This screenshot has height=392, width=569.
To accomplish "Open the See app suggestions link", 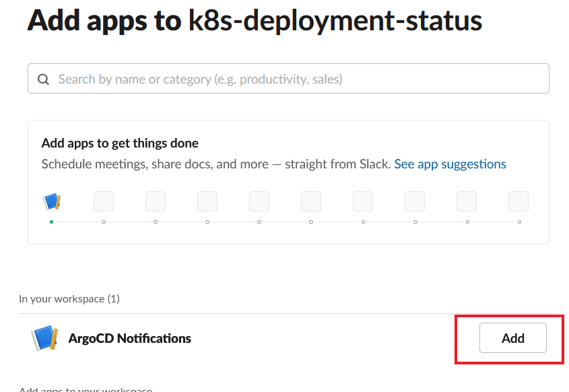I will click(x=450, y=164).
